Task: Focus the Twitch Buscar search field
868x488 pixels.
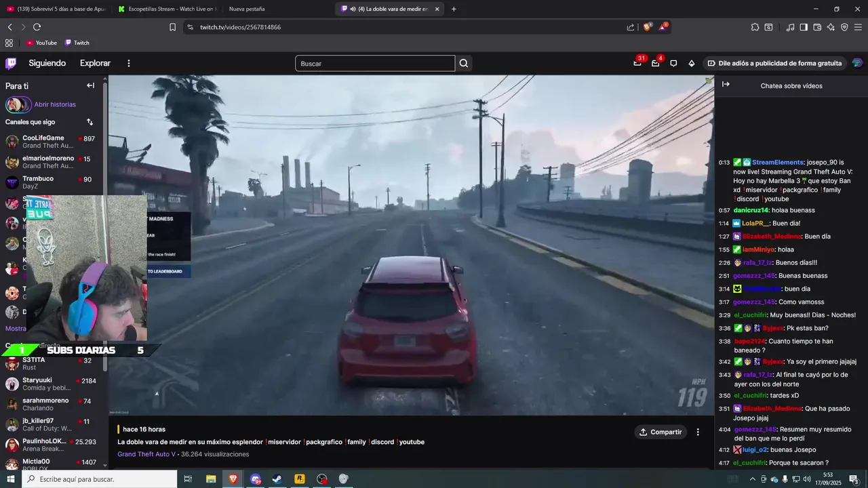Action: 375,63
